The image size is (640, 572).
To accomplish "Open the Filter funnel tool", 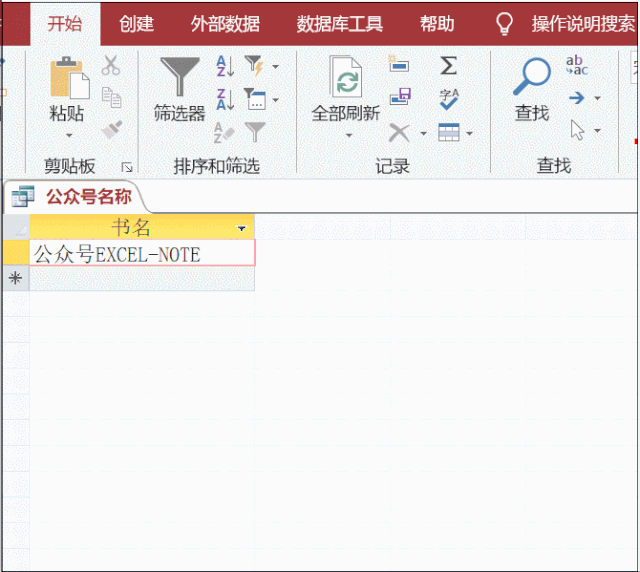I will click(180, 76).
